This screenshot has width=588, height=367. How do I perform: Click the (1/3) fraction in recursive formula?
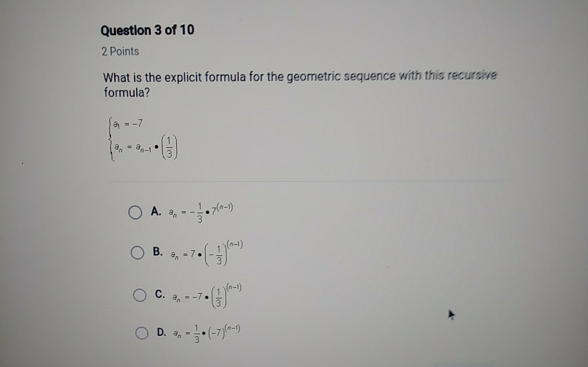[x=170, y=147]
